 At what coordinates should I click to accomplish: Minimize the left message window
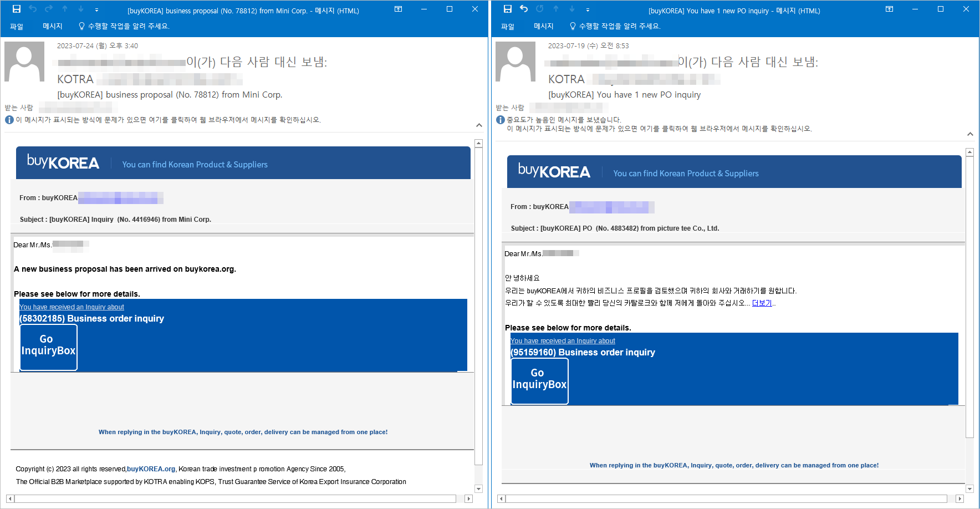click(424, 9)
